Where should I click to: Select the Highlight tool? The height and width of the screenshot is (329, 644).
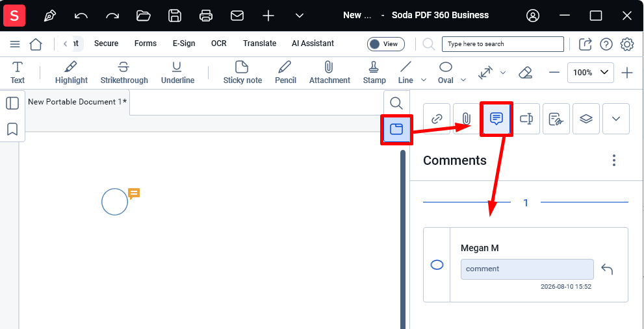71,73
